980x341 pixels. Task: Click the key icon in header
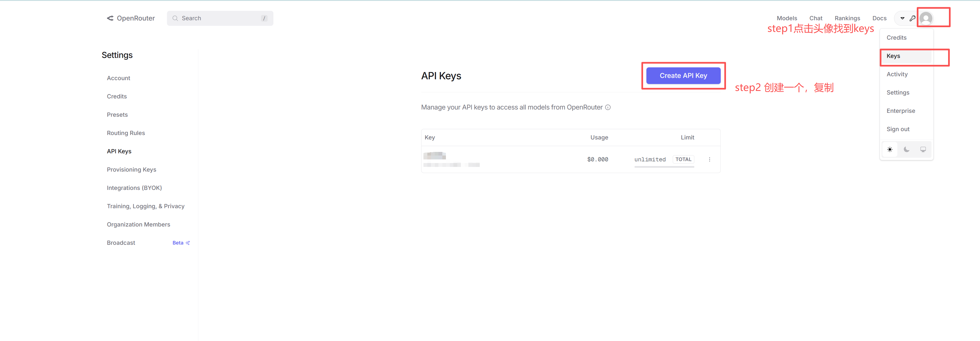click(912, 18)
